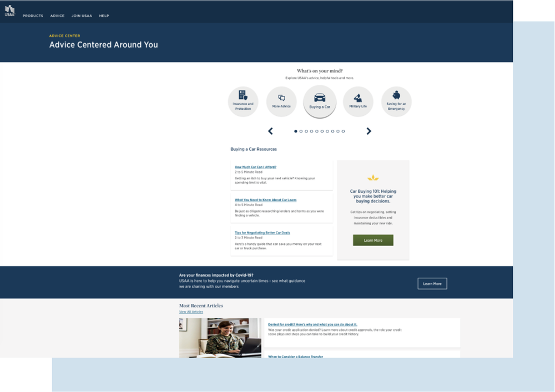The image size is (555, 392).
Task: Select the fifth carousel dot
Action: coord(317,131)
